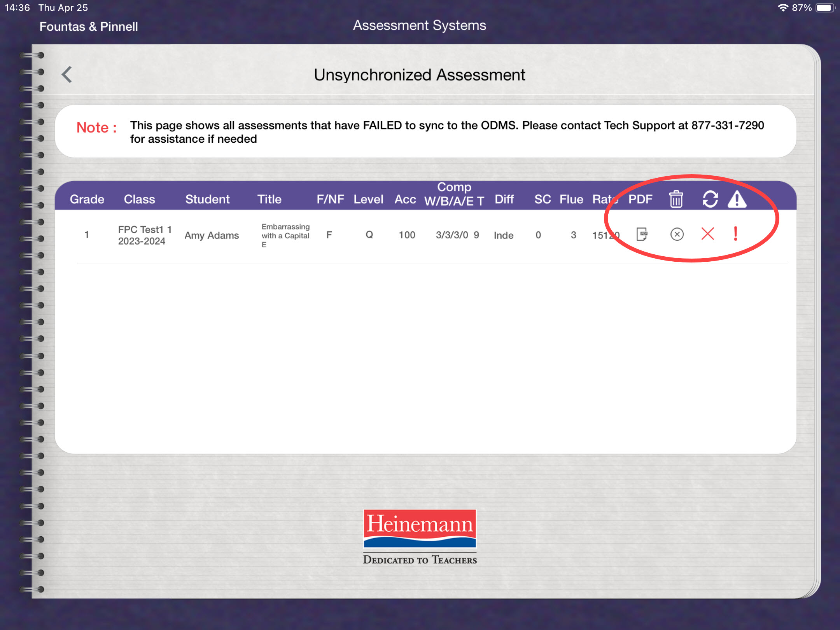Select the PDF column header

(x=640, y=199)
